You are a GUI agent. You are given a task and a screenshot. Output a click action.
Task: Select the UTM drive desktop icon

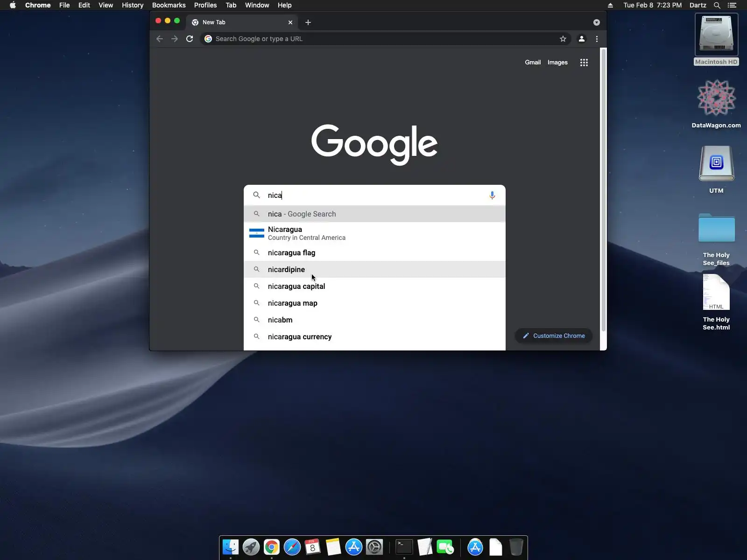tap(716, 169)
